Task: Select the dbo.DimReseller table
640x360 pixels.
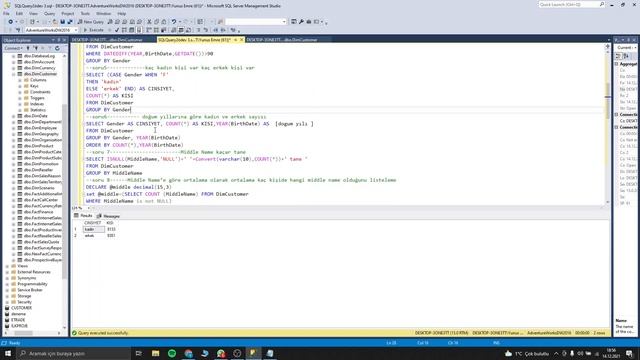Action: (x=38, y=170)
